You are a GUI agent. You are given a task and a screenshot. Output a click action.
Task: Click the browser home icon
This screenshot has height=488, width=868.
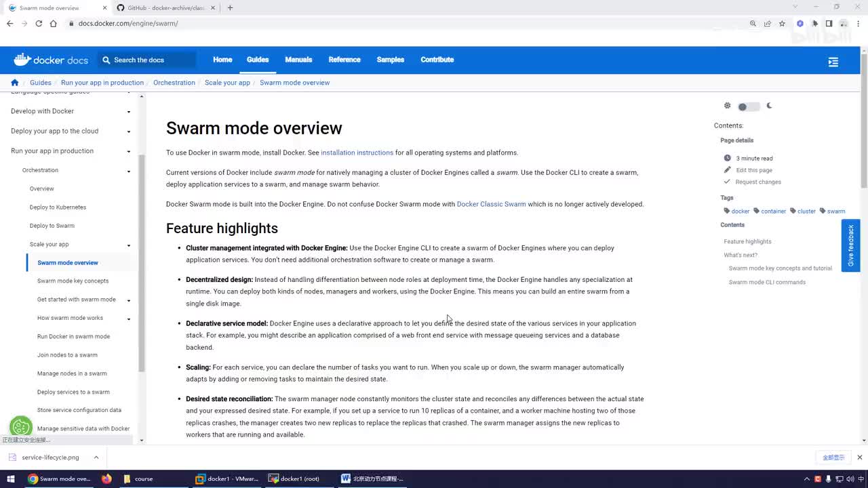click(54, 24)
